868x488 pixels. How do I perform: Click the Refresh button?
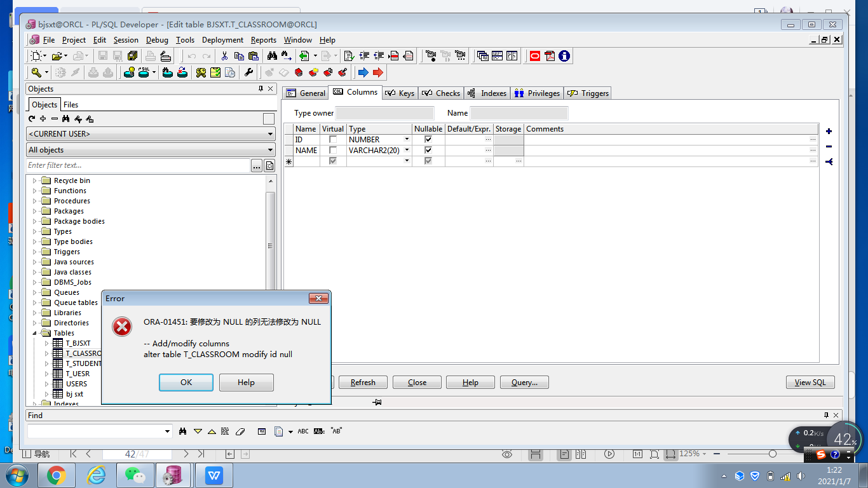(x=363, y=383)
